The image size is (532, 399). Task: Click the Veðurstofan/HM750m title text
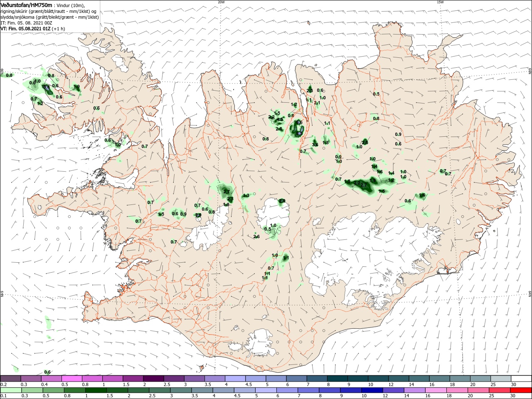click(x=26, y=5)
